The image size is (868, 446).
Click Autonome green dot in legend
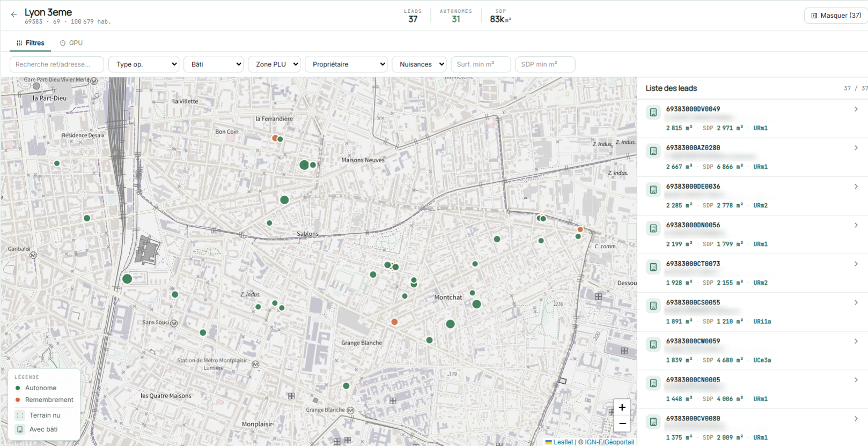[18, 388]
